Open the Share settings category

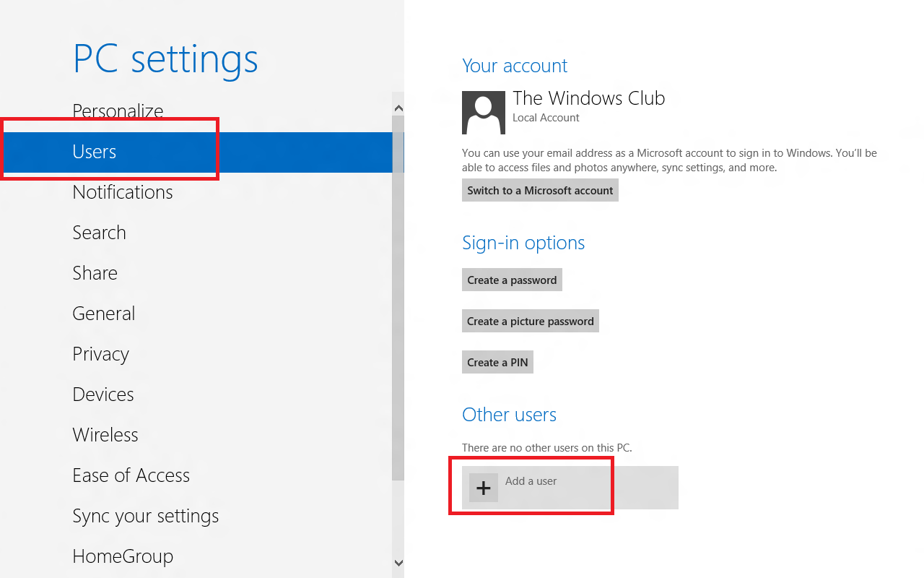tap(95, 273)
